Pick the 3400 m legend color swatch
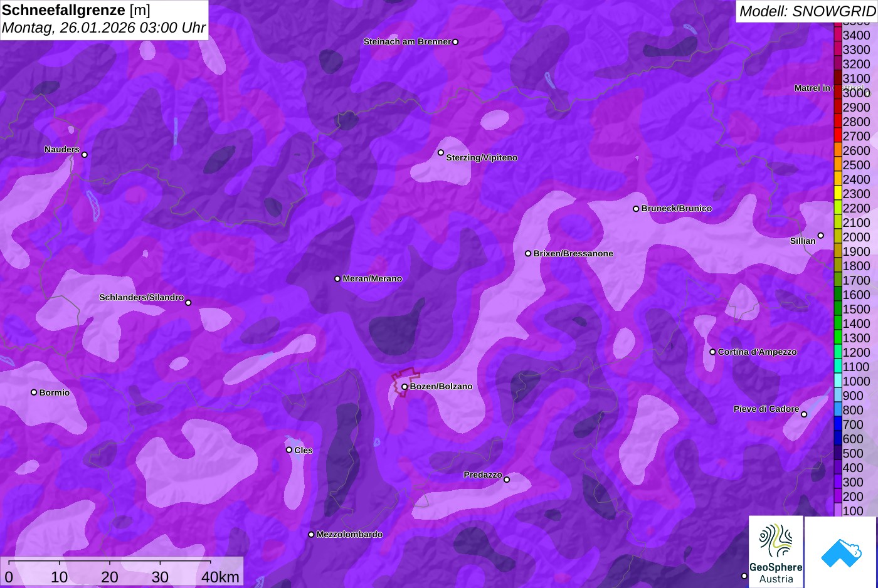This screenshot has width=878, height=588. click(837, 35)
